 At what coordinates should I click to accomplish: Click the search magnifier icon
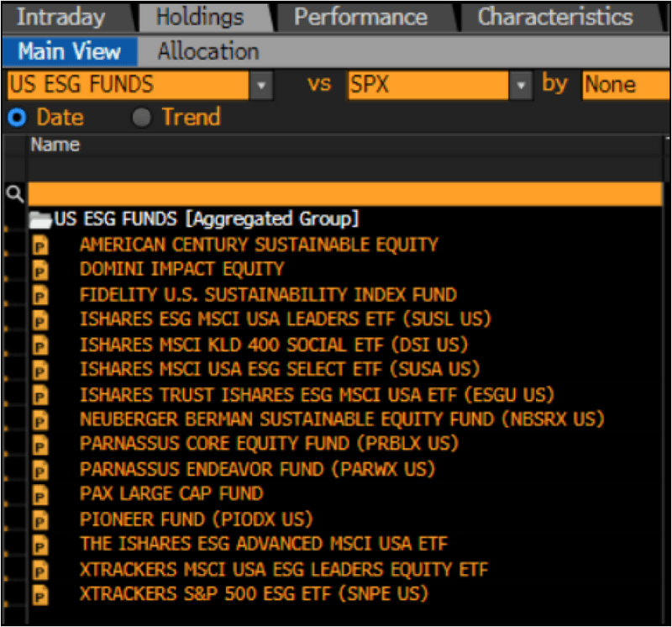click(15, 194)
